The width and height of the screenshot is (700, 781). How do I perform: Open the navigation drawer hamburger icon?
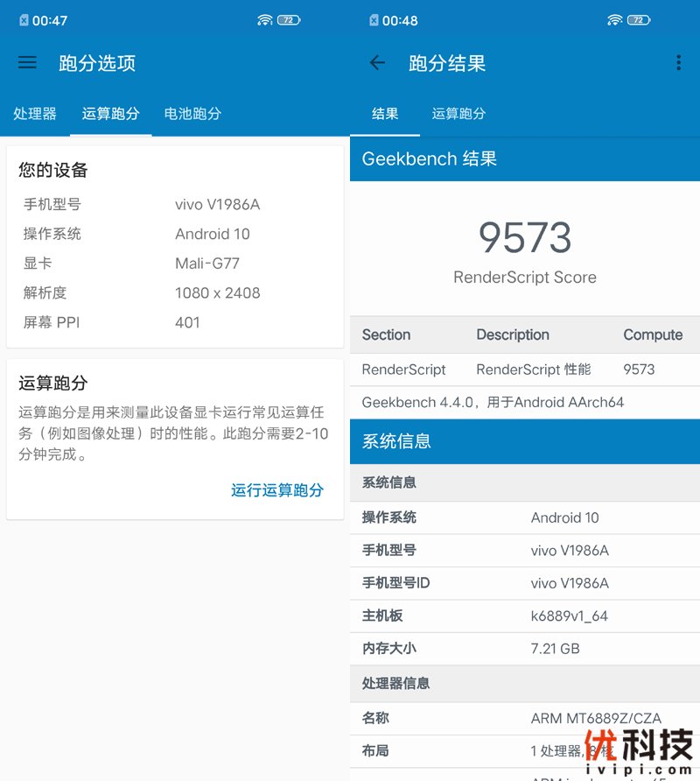coord(27,62)
